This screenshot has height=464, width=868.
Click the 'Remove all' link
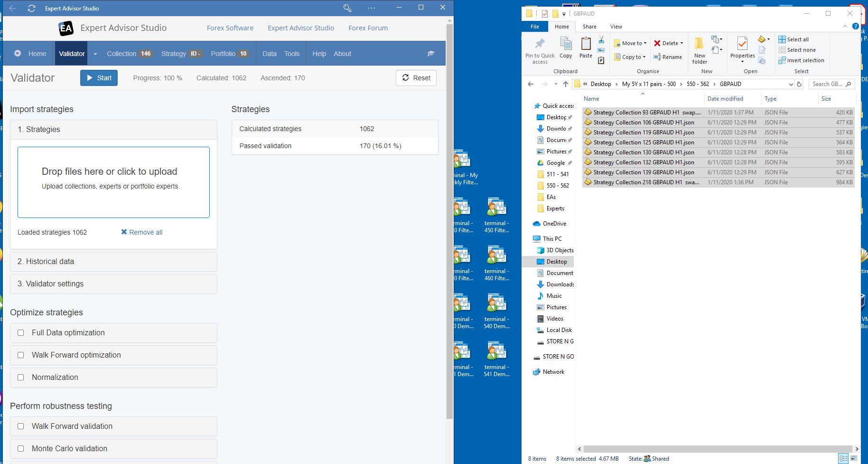tap(141, 232)
